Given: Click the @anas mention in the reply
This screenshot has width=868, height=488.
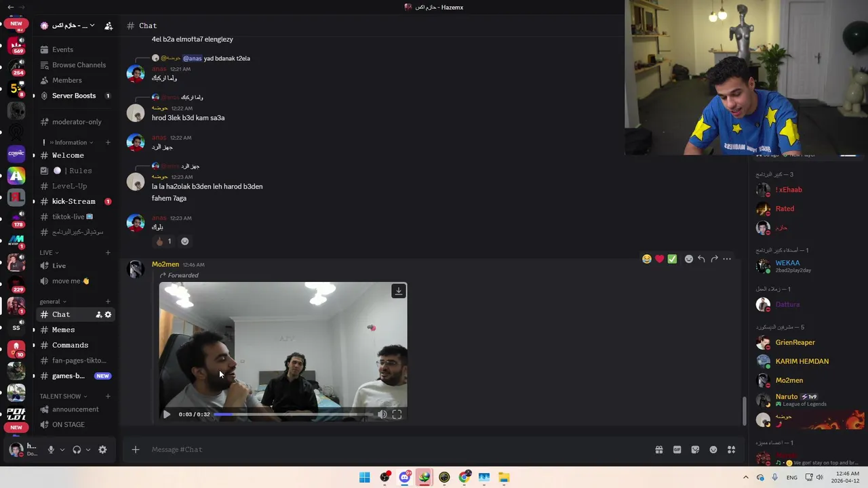Looking at the screenshot, I should pos(192,58).
